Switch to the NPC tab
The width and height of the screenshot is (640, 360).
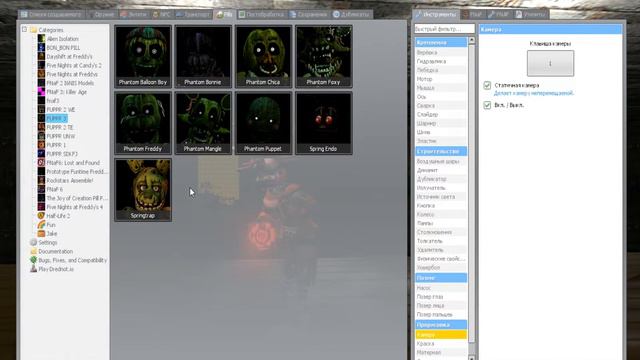[x=161, y=14]
